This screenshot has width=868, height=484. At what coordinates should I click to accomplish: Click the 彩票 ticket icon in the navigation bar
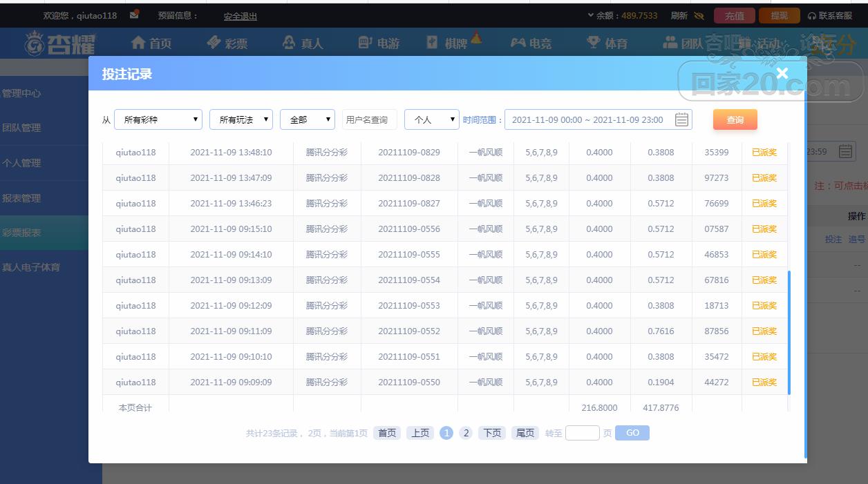tap(214, 43)
